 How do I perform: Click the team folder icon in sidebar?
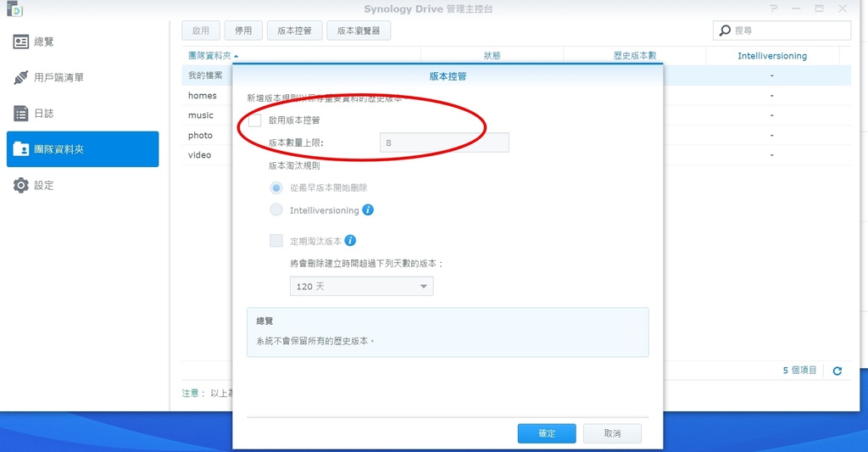click(21, 149)
